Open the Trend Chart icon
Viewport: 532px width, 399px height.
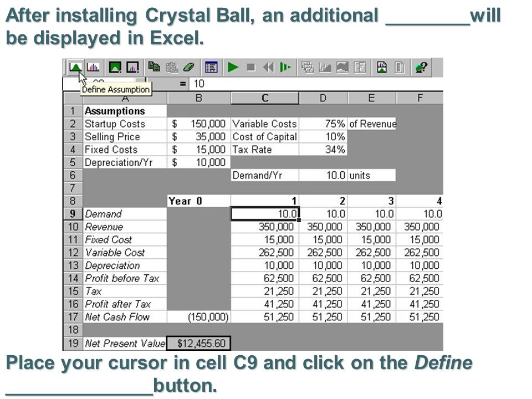[342, 67]
